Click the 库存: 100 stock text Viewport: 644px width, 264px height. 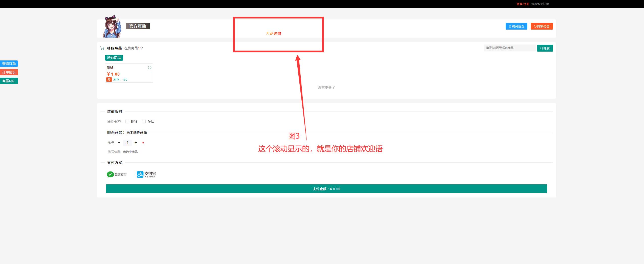120,80
